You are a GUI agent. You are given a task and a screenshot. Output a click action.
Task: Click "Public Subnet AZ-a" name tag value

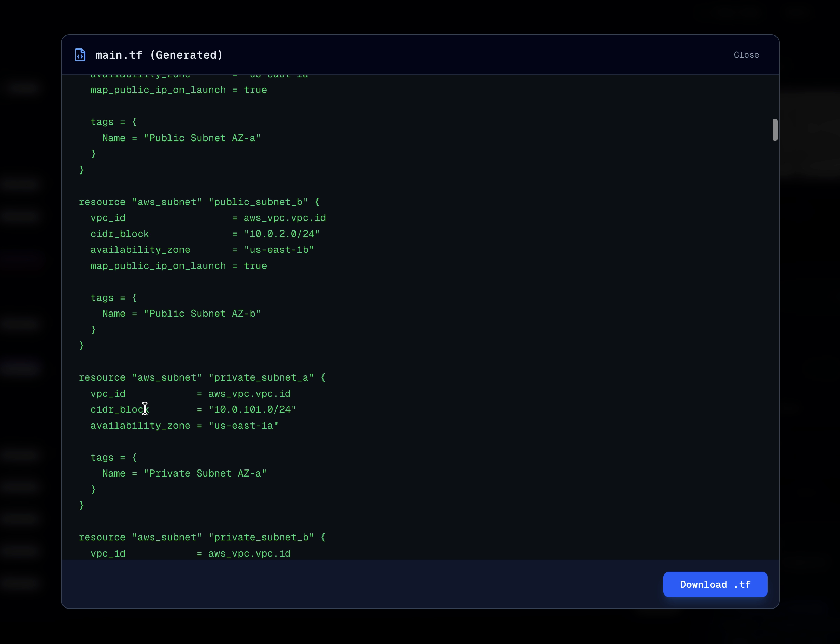coord(202,138)
